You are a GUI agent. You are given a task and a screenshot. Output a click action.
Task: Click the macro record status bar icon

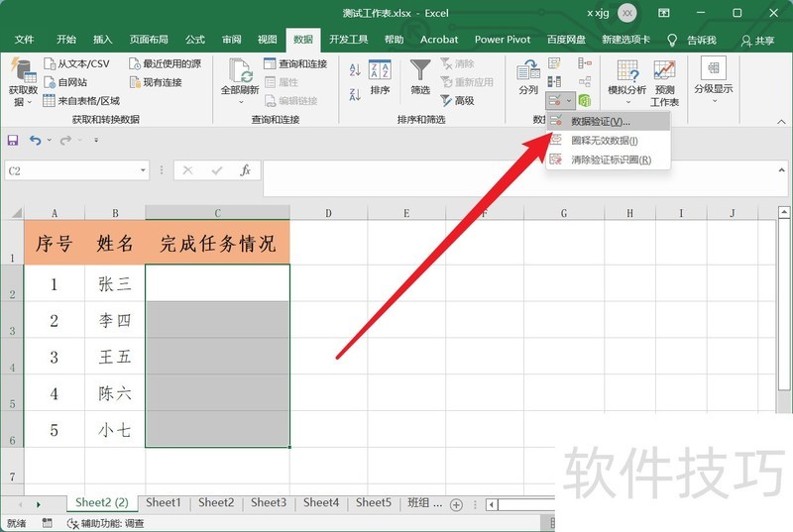47,523
